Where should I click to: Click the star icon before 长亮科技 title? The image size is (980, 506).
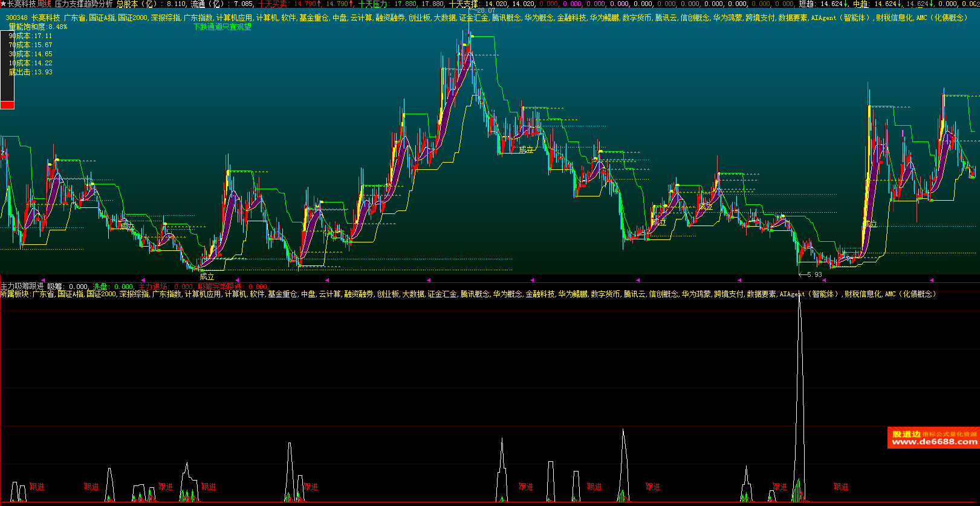point(4,4)
